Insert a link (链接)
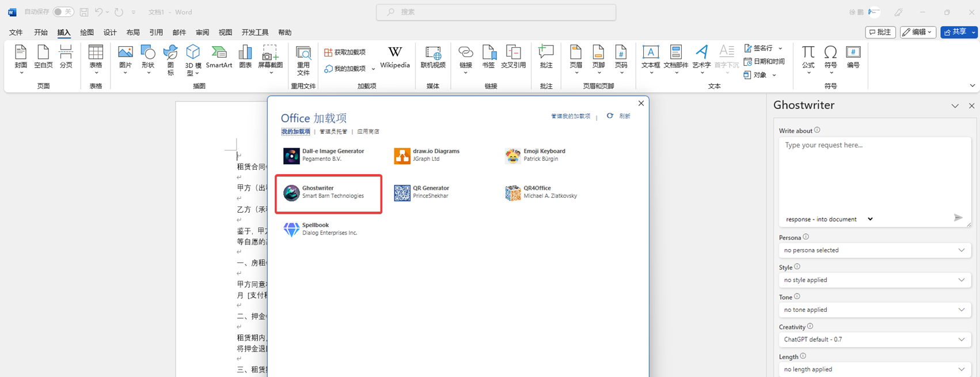The image size is (980, 377). [x=466, y=59]
